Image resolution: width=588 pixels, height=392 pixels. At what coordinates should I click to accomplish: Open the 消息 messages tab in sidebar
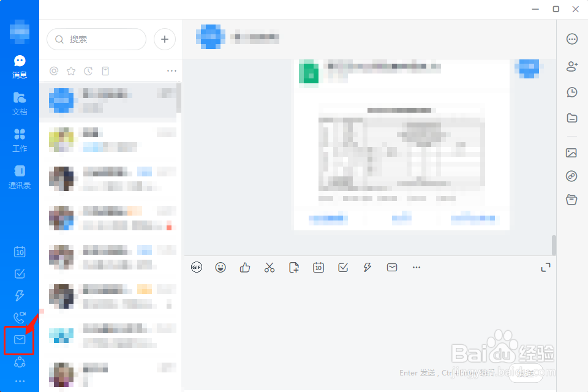20,67
